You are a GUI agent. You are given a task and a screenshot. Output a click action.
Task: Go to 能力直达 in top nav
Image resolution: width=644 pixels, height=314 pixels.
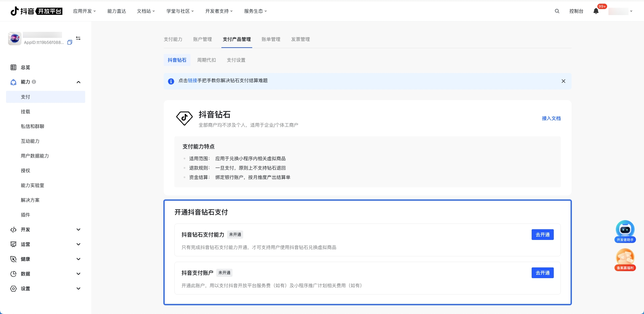pyautogui.click(x=117, y=11)
